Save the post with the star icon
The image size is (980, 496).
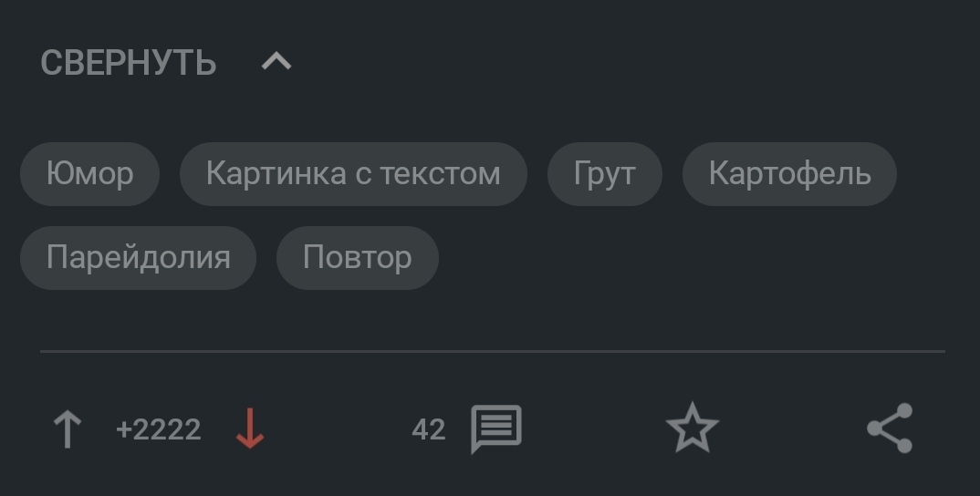(692, 428)
